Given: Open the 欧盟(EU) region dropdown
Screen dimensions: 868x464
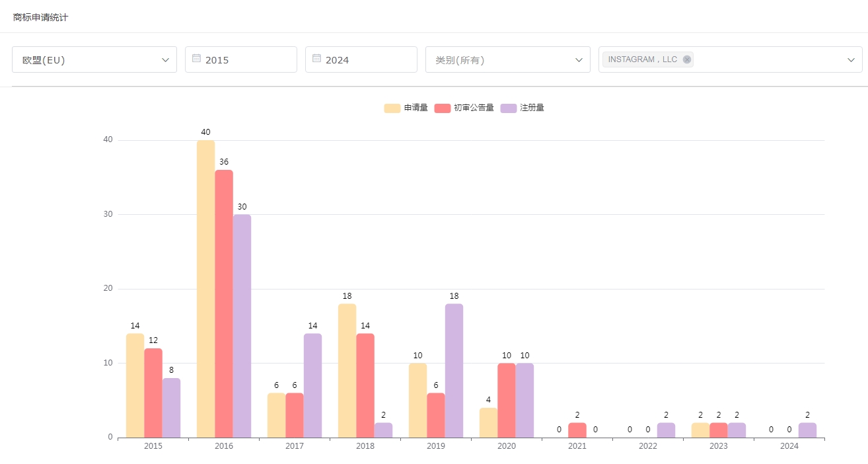Looking at the screenshot, I should point(94,59).
